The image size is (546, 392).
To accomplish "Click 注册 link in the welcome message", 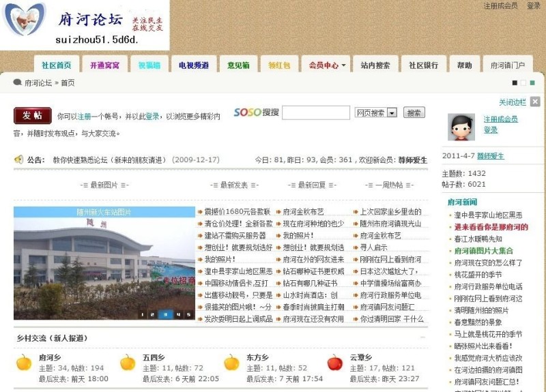I will pos(84,116).
